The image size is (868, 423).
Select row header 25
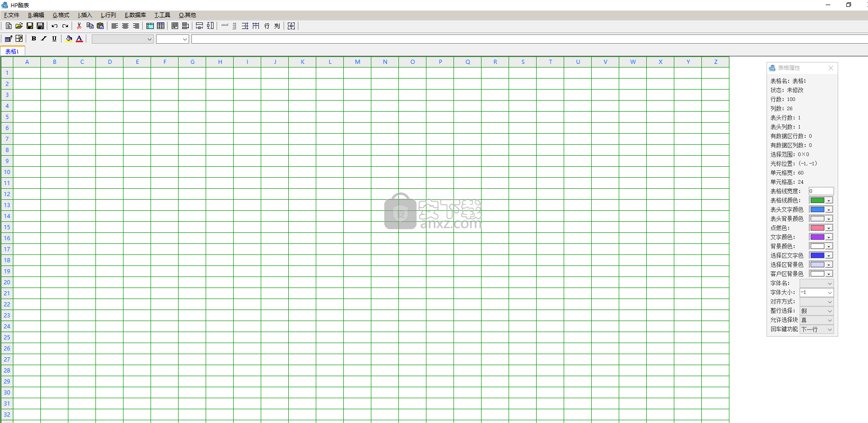(7, 338)
